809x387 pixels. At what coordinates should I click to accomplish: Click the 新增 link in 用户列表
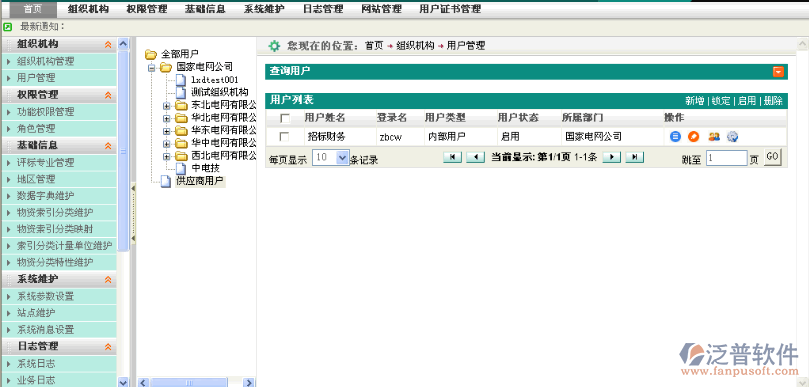[x=694, y=101]
